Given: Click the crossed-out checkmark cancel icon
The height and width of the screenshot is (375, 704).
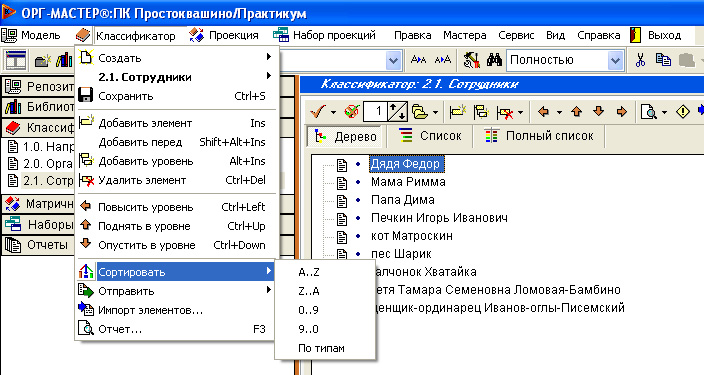Looking at the screenshot, I should (352, 112).
